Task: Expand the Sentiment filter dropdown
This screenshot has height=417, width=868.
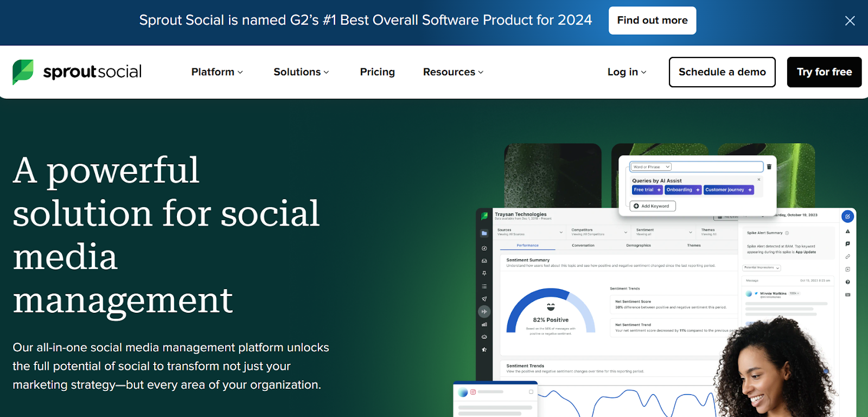Action: click(664, 232)
